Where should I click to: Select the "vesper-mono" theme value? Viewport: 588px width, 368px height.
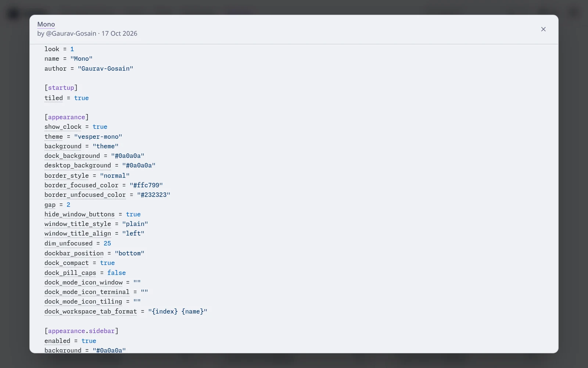98,137
